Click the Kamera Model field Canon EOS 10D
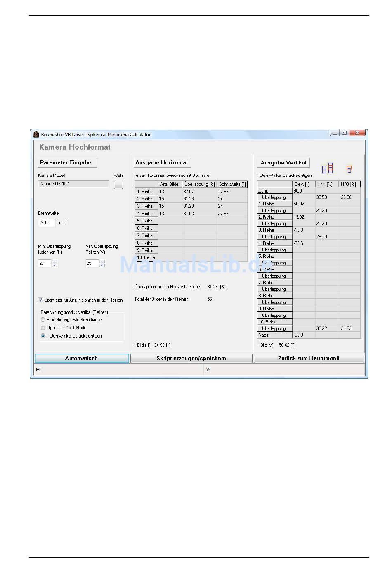 [73, 184]
